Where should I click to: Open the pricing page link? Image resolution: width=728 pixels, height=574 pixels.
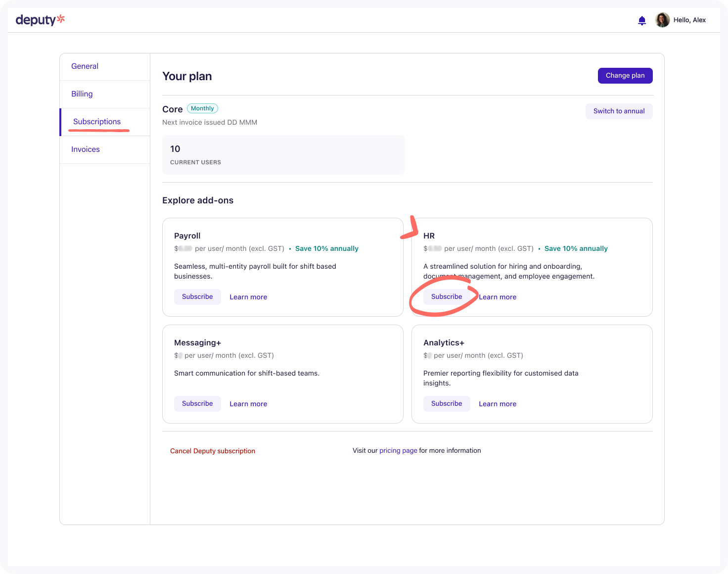[398, 451]
